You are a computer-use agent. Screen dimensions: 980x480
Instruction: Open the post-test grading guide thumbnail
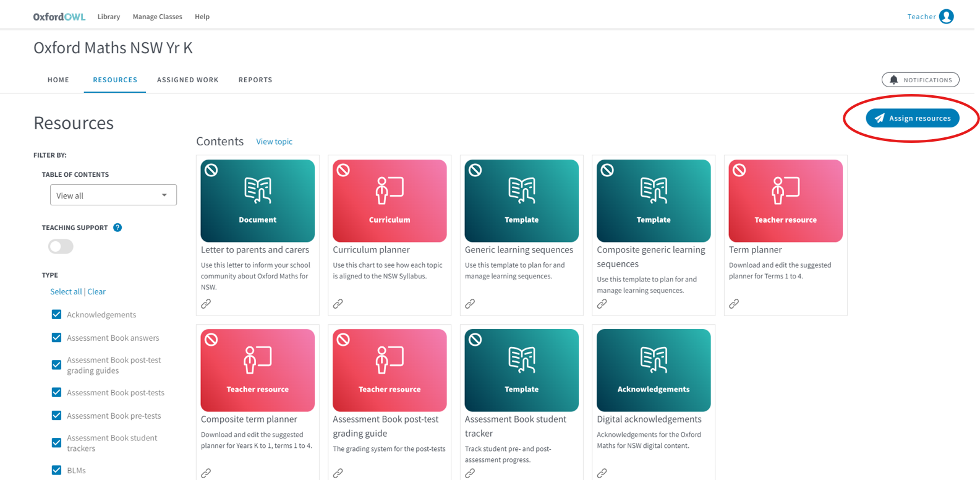point(390,371)
